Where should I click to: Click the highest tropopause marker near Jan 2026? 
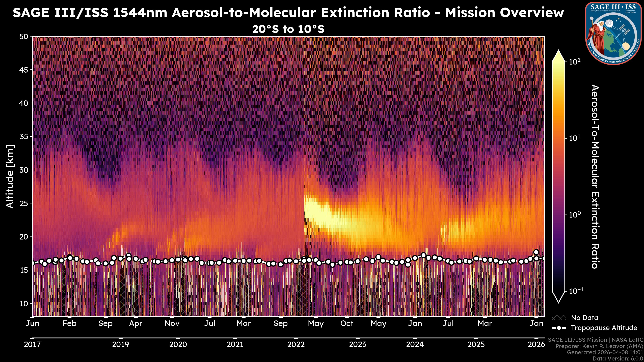(x=536, y=252)
